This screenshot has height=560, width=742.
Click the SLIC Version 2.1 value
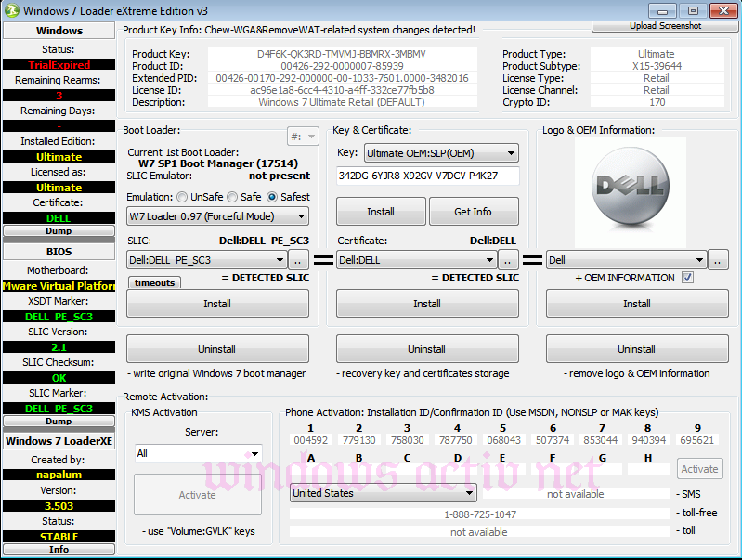point(59,347)
